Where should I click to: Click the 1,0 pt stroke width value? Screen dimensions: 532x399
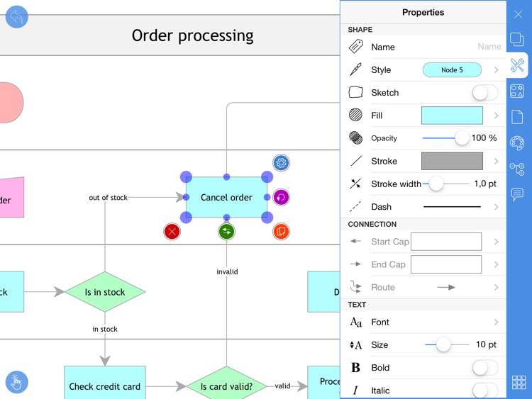point(485,184)
